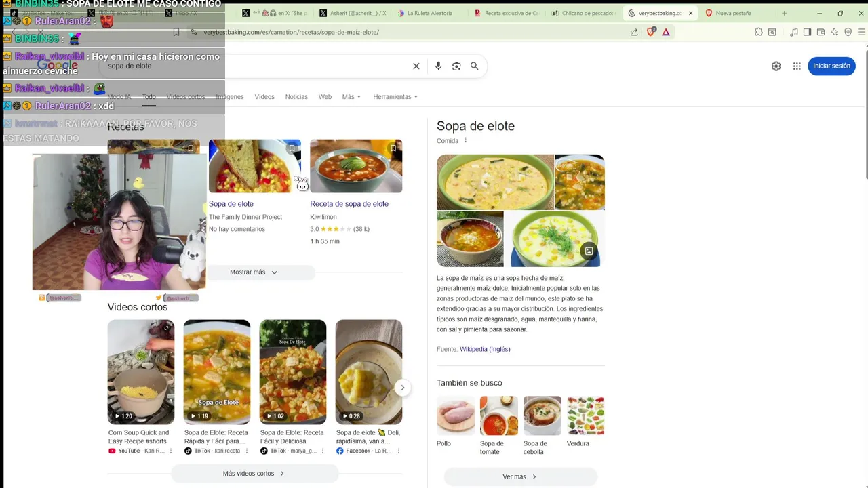
Task: Open the image gallery icon on knowledge panel
Action: (589, 251)
